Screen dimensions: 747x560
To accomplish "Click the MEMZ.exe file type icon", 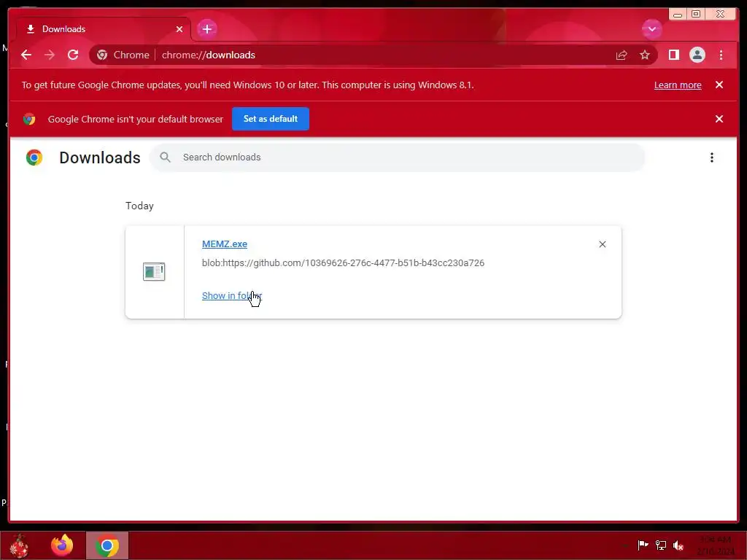I will pos(154,271).
